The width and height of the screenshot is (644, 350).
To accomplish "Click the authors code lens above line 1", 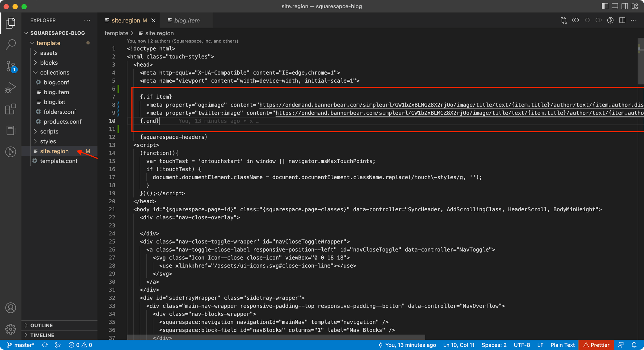I will 183,41.
